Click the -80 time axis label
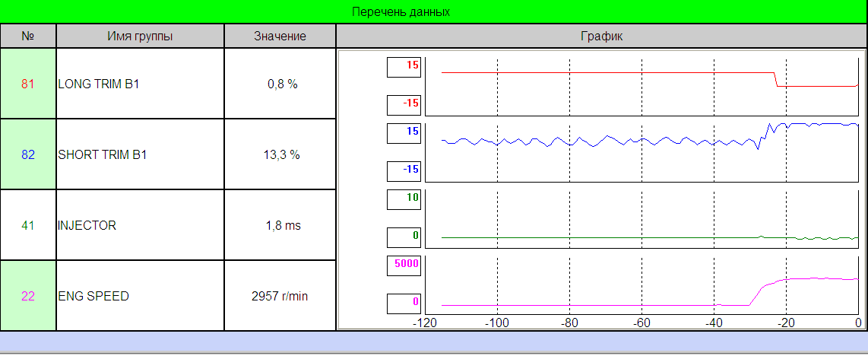 (x=568, y=323)
